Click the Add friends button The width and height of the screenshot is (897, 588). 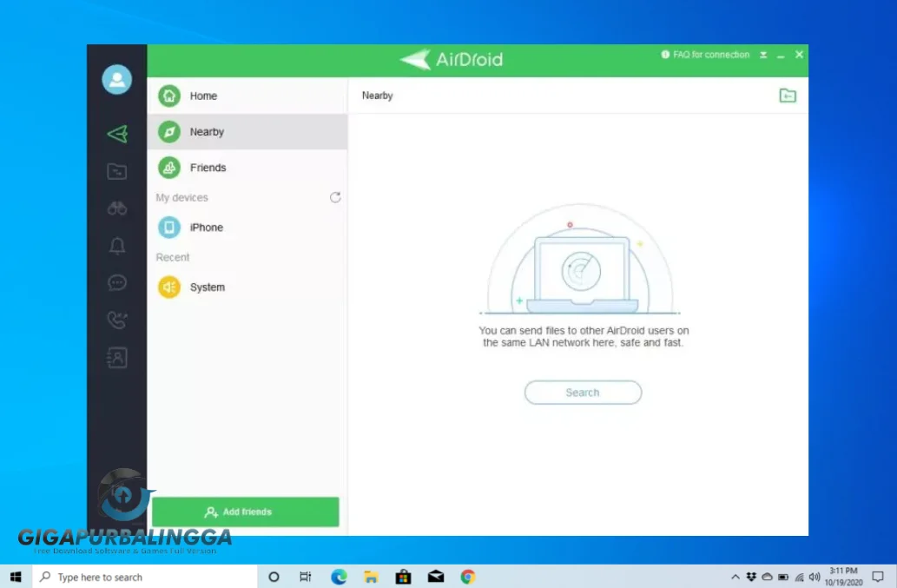[246, 512]
